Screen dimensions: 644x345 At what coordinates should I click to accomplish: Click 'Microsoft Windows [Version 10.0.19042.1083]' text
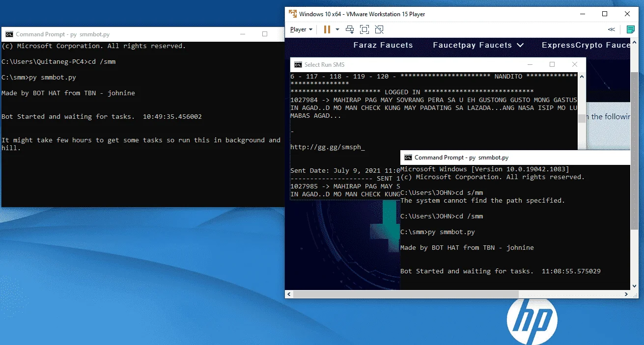(485, 169)
